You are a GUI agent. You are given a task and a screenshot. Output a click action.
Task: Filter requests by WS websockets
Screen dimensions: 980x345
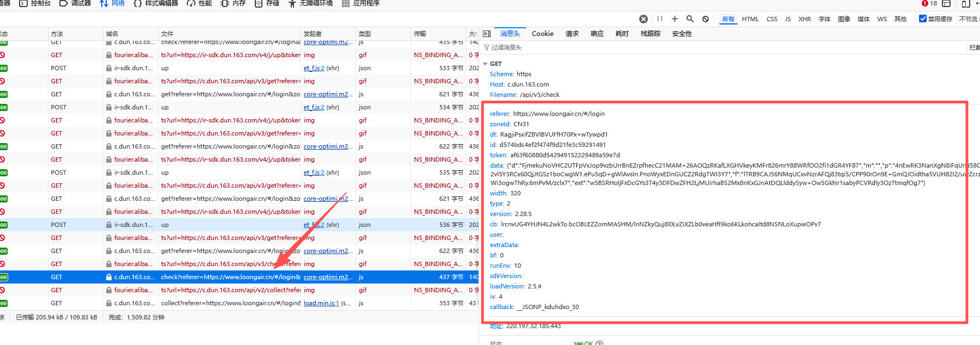(882, 19)
